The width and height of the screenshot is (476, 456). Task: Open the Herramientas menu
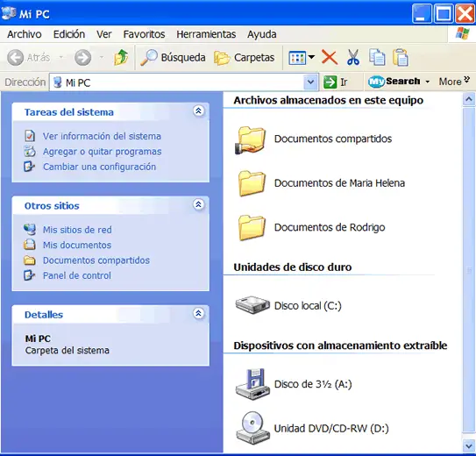click(x=206, y=34)
